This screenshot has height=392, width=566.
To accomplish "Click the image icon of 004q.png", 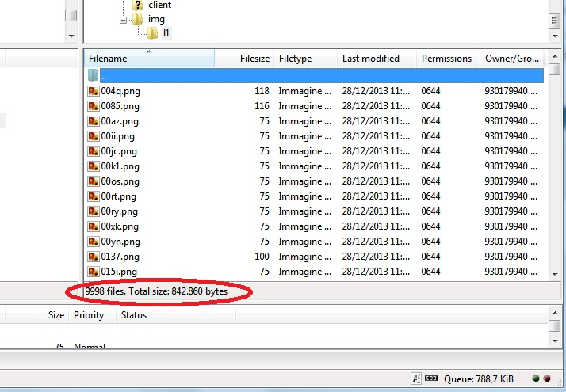I will (94, 91).
